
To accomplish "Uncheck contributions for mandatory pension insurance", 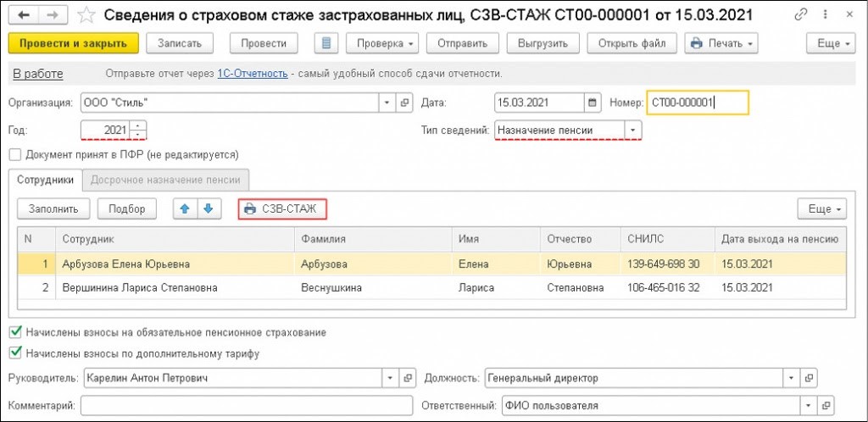I will click(x=14, y=333).
